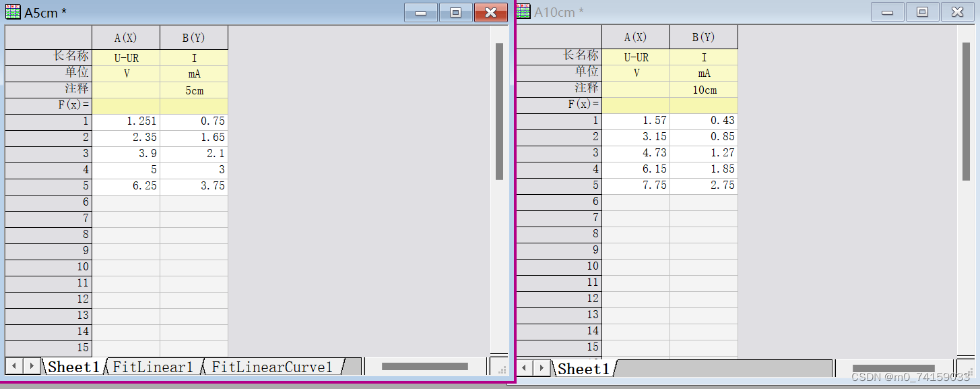Select the Sheet1 tab in A10cm window
Viewport: 980px width, 389px height.
click(x=583, y=368)
